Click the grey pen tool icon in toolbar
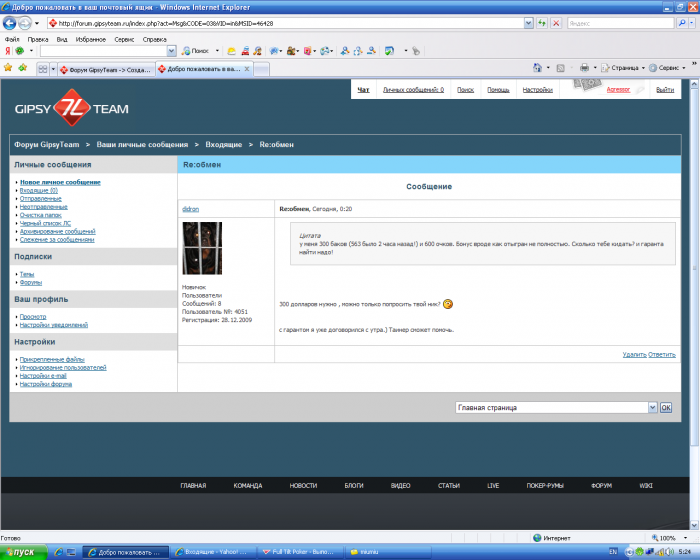 tap(416, 51)
